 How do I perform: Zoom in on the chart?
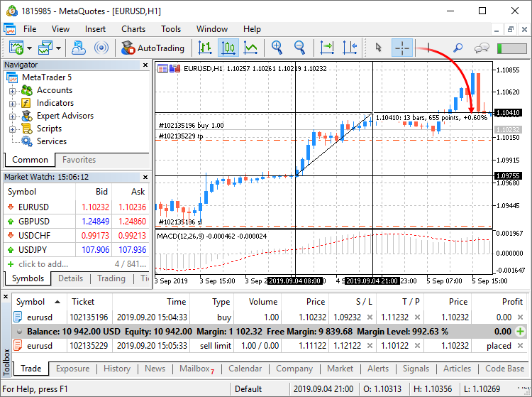click(x=277, y=48)
